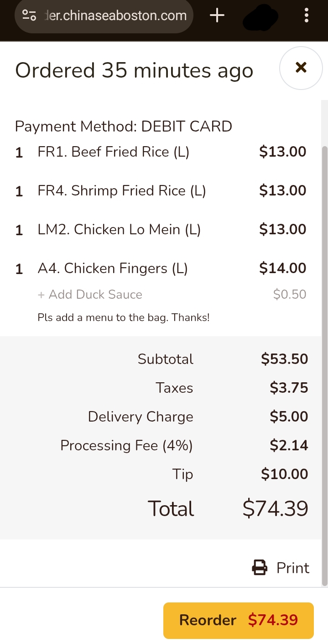Tap the 'Ordered 35 minutes ago' heading
The height and width of the screenshot is (644, 328).
[x=134, y=70]
